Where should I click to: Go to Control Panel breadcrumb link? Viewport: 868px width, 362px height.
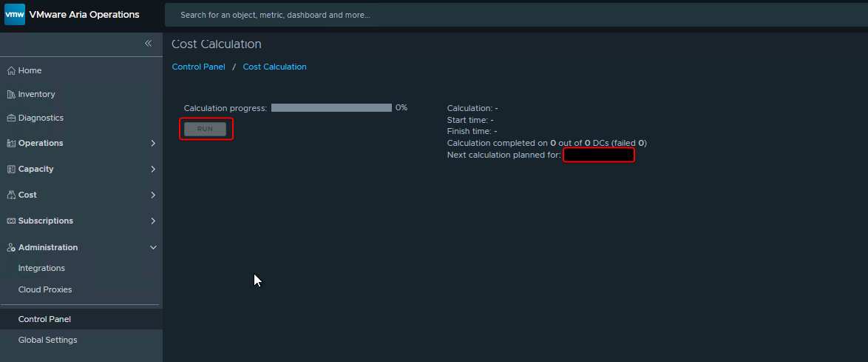tap(198, 67)
